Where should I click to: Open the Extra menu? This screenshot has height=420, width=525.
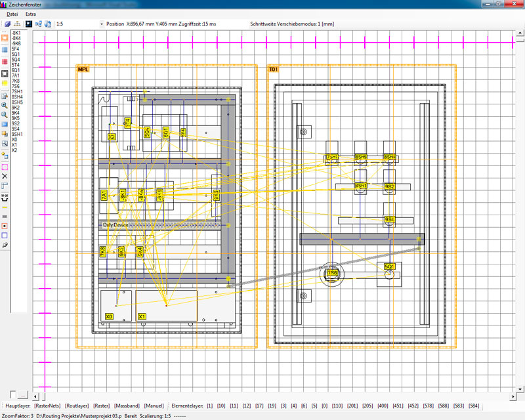click(x=31, y=14)
